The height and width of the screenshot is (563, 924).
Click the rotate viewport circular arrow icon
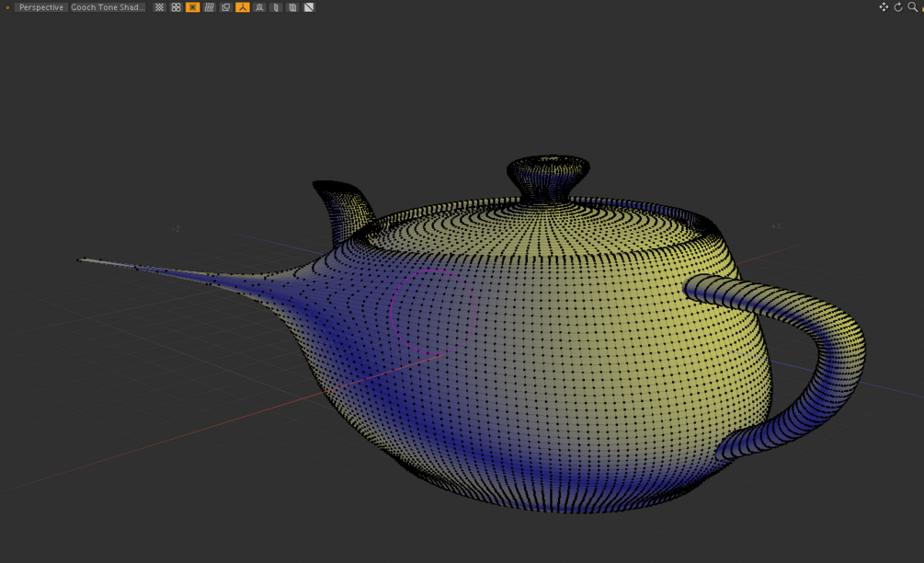coord(898,7)
